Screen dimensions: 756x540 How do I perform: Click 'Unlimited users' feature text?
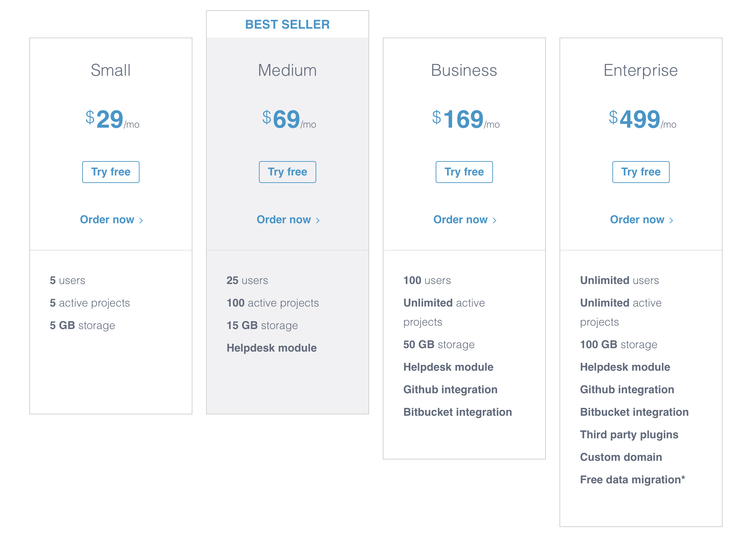click(619, 280)
